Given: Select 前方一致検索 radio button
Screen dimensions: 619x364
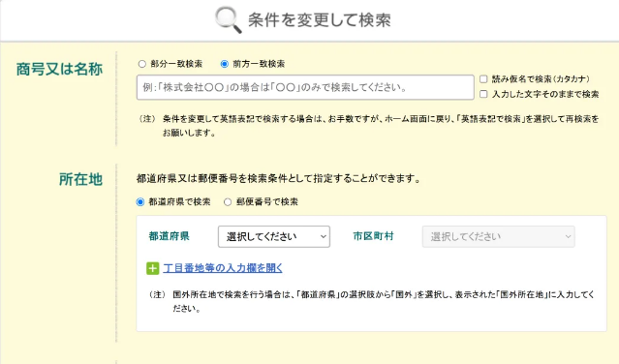Looking at the screenshot, I should tap(224, 64).
